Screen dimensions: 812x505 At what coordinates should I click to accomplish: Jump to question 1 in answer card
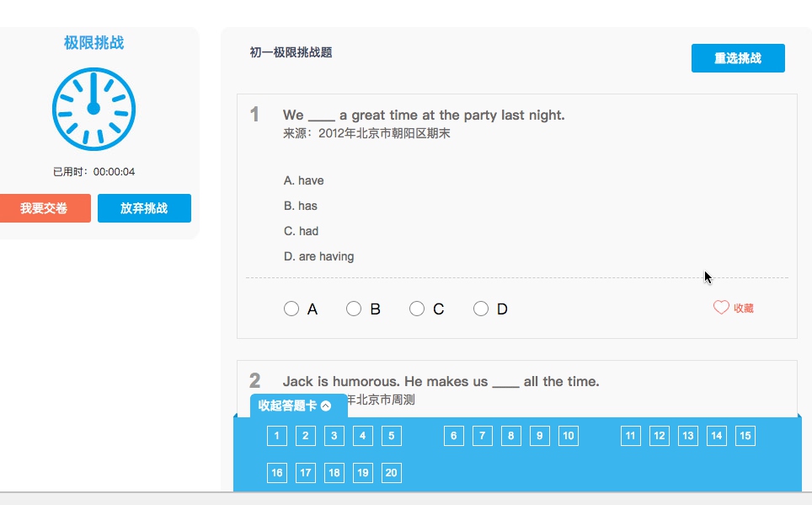click(x=277, y=436)
